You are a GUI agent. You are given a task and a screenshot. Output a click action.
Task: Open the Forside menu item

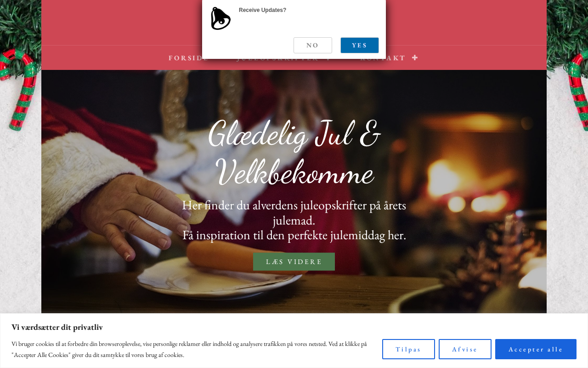pos(189,58)
